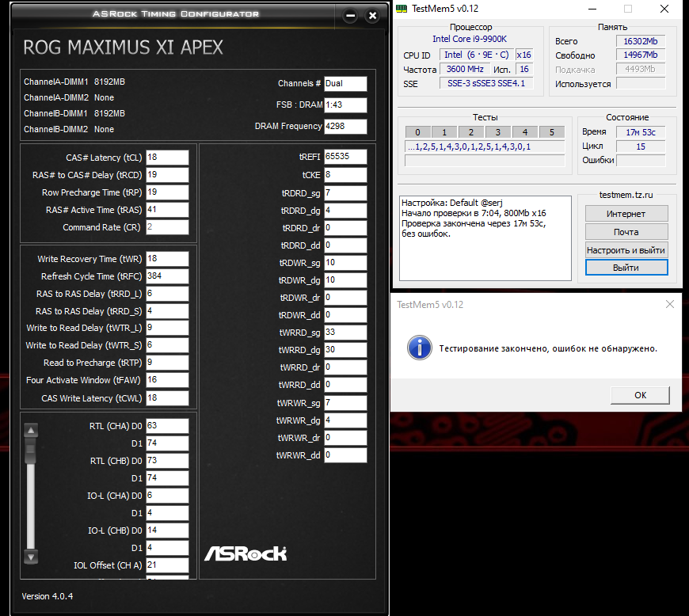Click the tRCD value field
This screenshot has height=616, width=689.
pos(167,175)
